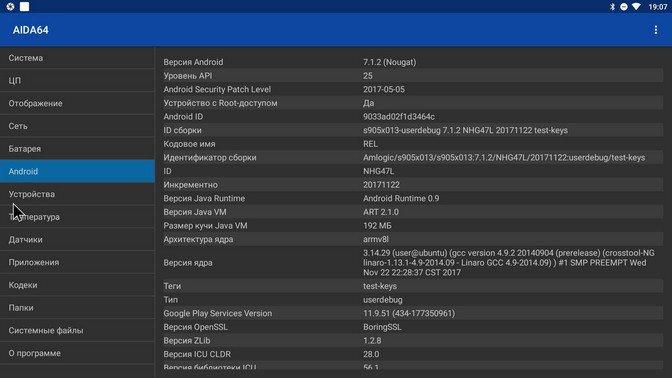Select the s905x013-userdebug build value
This screenshot has height=378, width=672.
pos(465,130)
